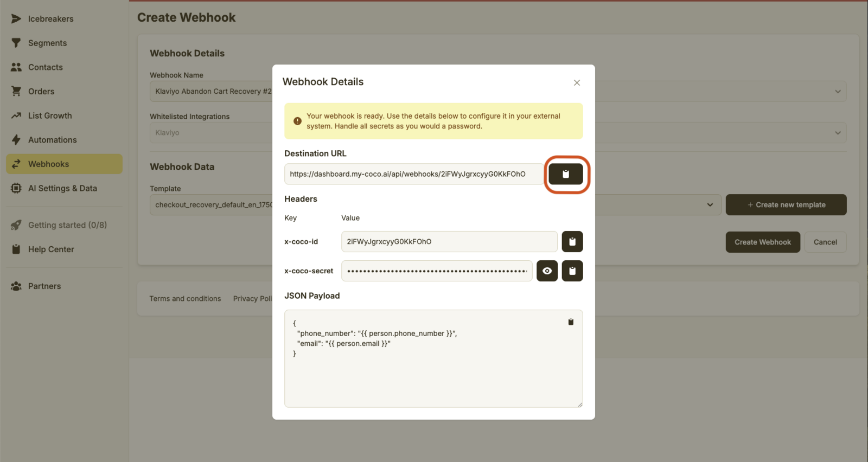This screenshot has height=462, width=868.
Task: Copy the JSON Payload contents
Action: (570, 322)
